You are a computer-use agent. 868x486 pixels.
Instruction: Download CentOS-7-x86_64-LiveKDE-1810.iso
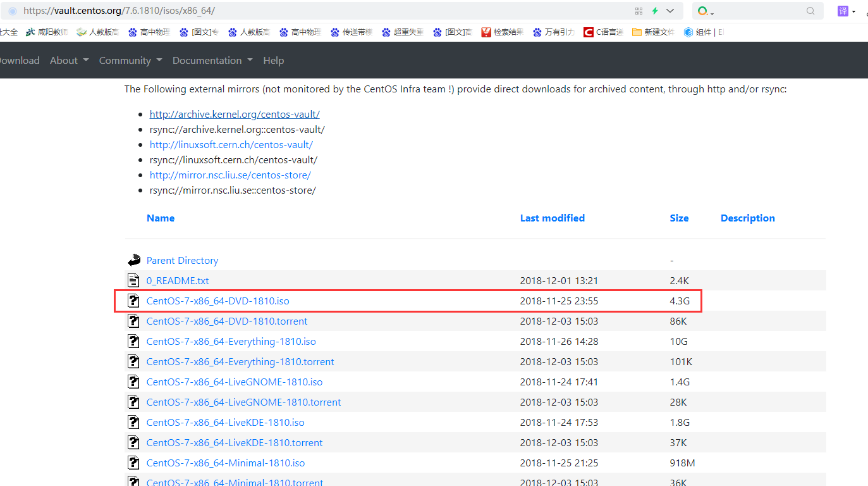point(226,423)
